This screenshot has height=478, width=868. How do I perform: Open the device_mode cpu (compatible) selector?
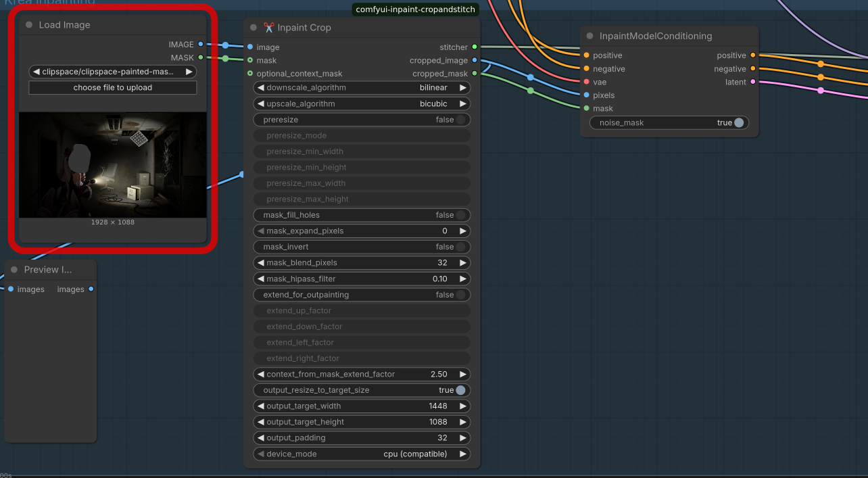(x=362, y=454)
